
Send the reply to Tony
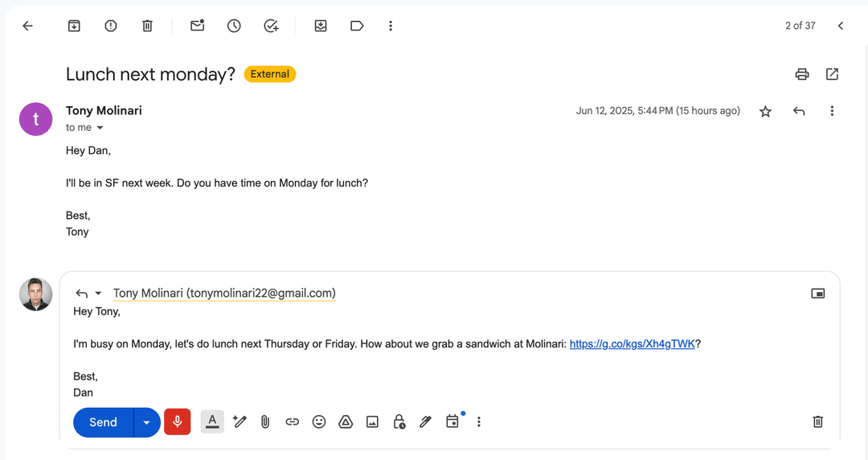(103, 422)
